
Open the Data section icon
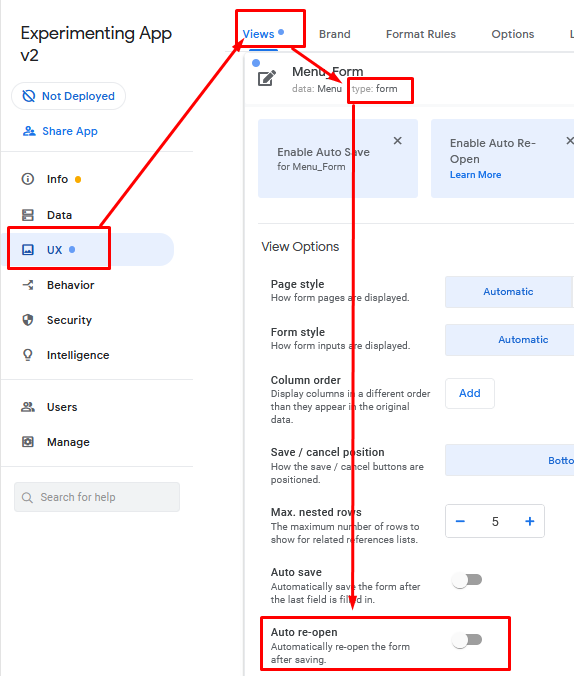[28, 215]
